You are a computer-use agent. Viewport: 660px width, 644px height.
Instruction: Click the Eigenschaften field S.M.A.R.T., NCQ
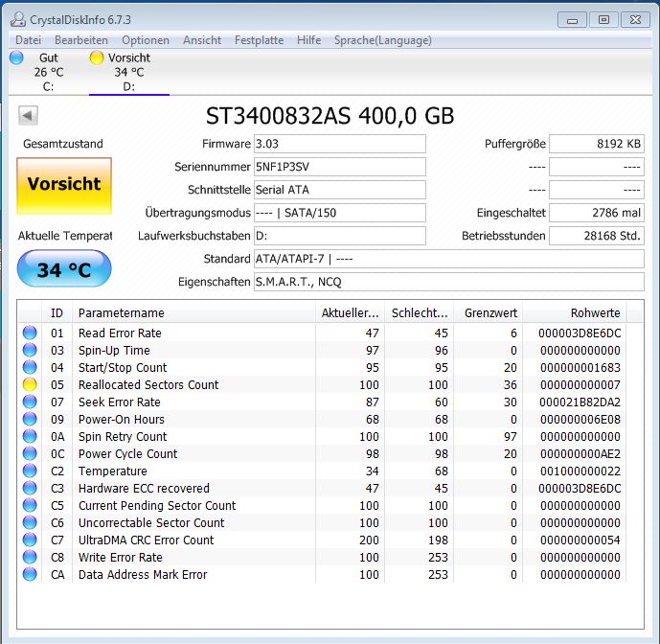pos(449,282)
